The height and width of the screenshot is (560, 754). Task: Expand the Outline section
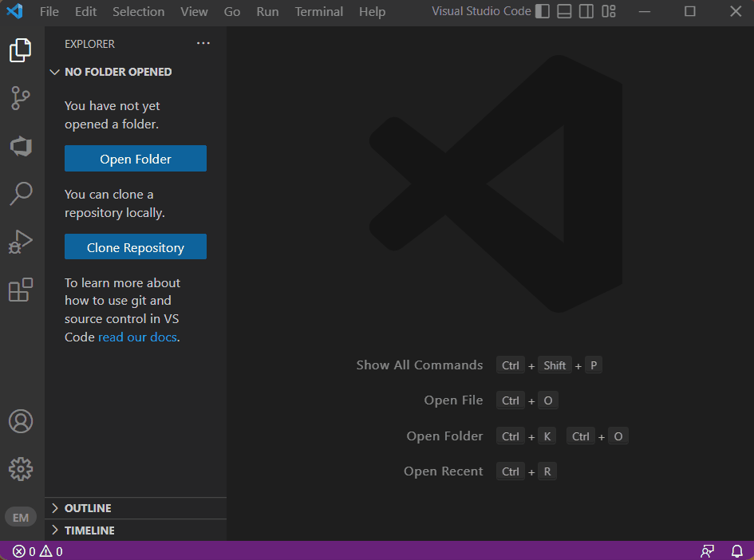[x=88, y=507]
